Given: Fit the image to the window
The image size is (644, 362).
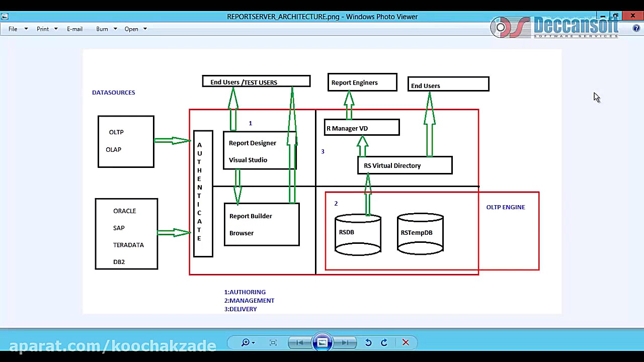Looking at the screenshot, I should [x=273, y=342].
